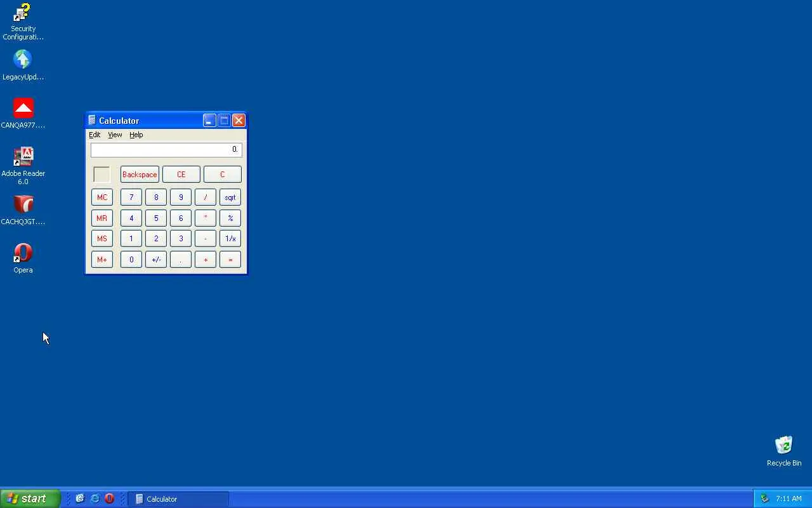
Task: Click the equals (=) button
Action: click(x=230, y=259)
